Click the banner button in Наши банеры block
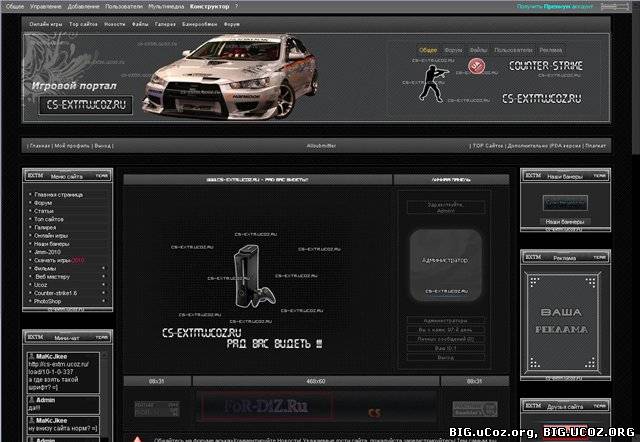Image resolution: width=640 pixels, height=442 pixels. pyautogui.click(x=565, y=202)
